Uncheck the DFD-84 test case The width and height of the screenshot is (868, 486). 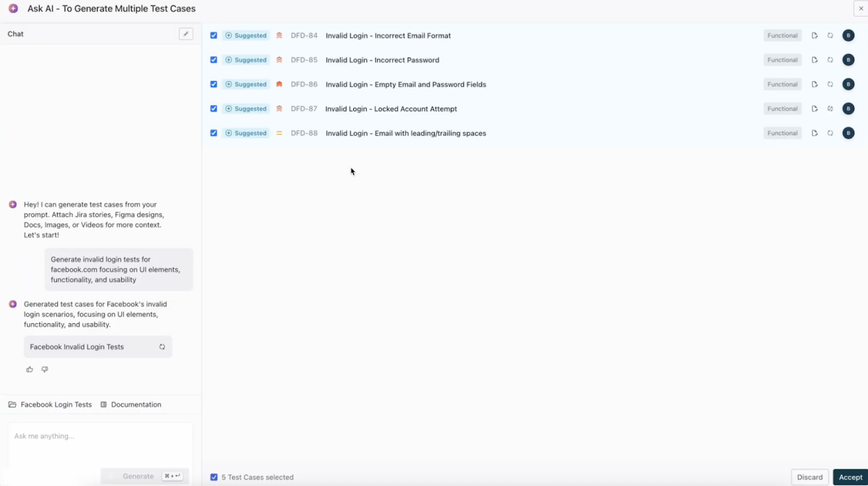214,35
